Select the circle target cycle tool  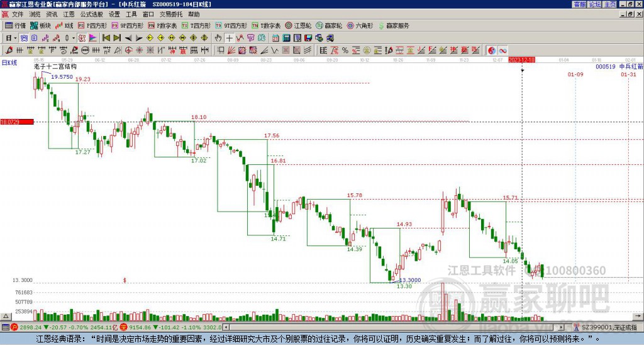coord(128,50)
